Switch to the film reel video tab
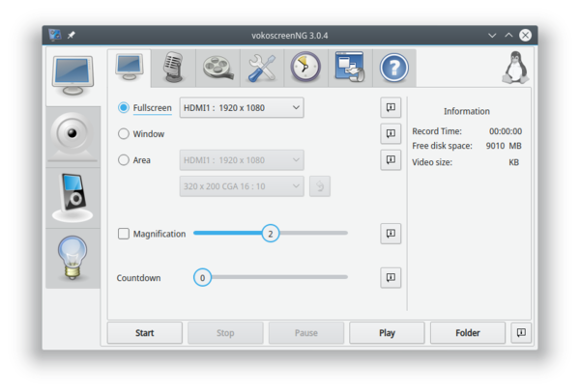The height and width of the screenshot is (392, 580). [x=217, y=68]
